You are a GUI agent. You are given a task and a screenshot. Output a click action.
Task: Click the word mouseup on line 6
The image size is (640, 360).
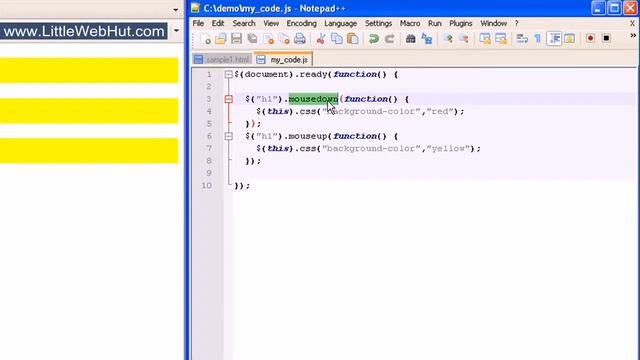307,136
